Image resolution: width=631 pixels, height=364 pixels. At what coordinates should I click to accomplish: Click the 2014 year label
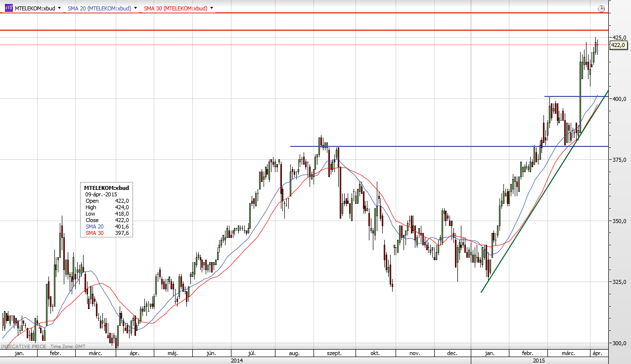(236, 361)
